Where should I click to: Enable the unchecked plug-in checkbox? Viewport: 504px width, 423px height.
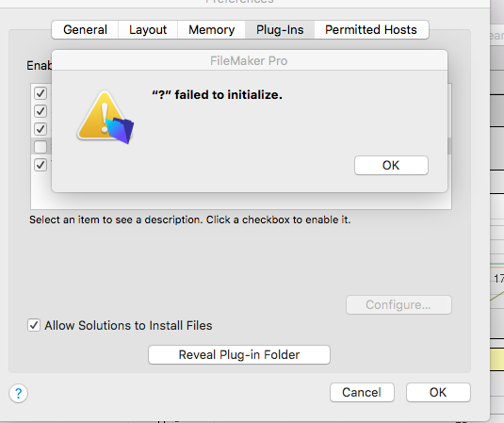point(41,147)
